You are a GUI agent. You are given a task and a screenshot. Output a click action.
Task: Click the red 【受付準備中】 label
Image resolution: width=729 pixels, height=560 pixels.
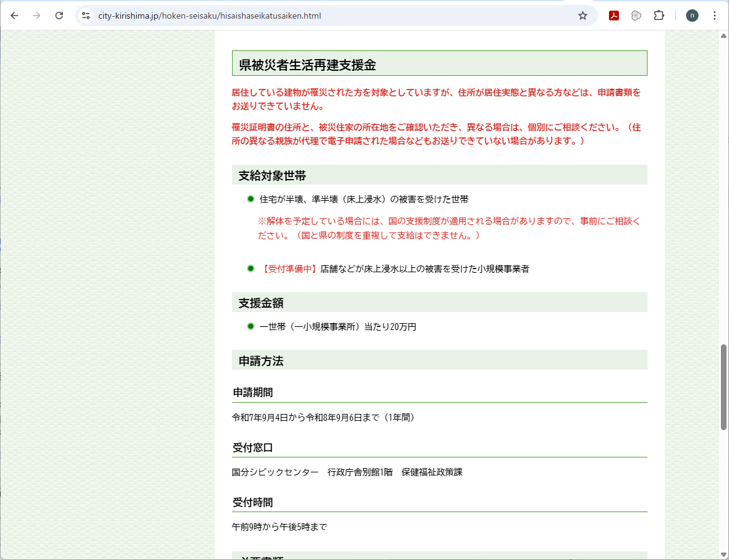click(x=290, y=269)
